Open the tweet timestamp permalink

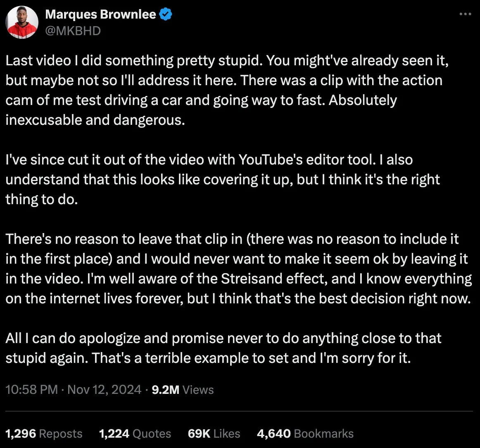(x=31, y=389)
